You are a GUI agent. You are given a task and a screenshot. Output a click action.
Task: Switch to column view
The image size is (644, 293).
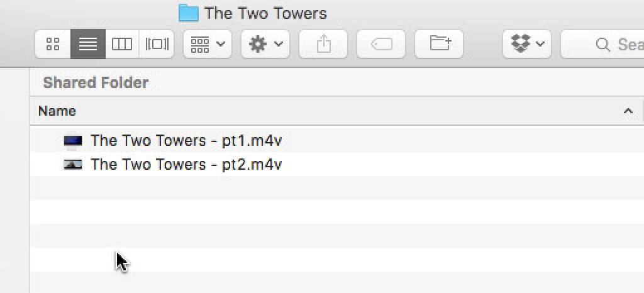(122, 44)
